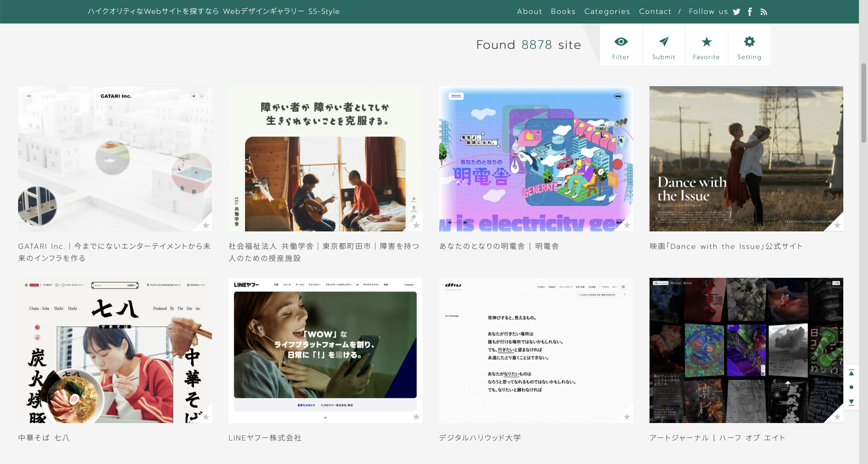Open the 中華そば 七八 site thumbnail

[115, 350]
